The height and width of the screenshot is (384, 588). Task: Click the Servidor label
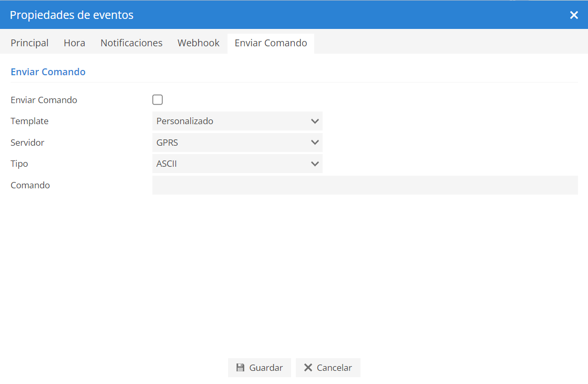[27, 143]
